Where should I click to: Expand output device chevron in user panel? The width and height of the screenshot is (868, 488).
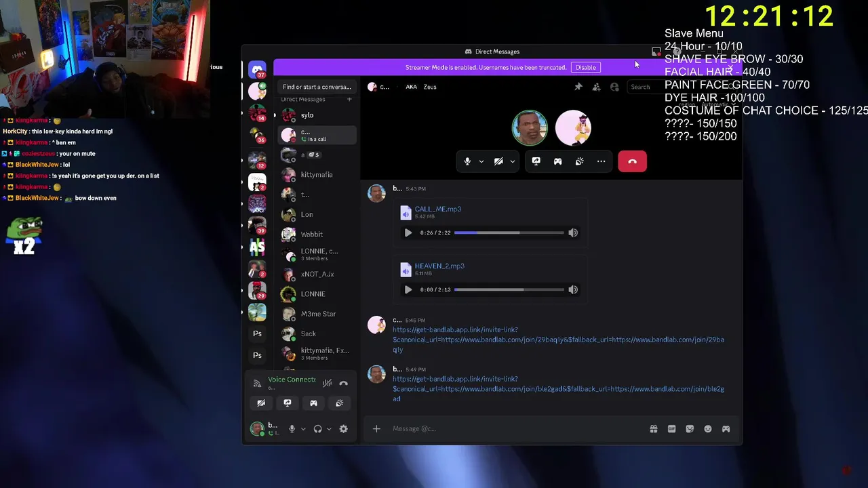click(x=329, y=428)
